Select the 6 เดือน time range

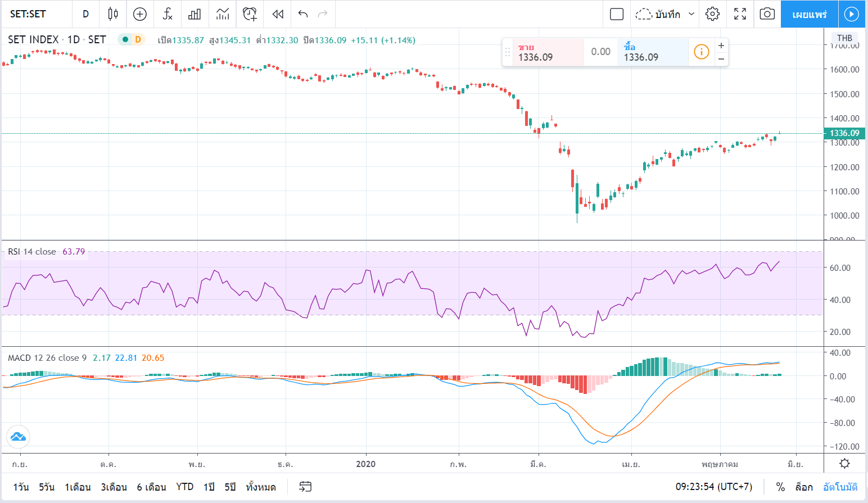click(x=151, y=487)
